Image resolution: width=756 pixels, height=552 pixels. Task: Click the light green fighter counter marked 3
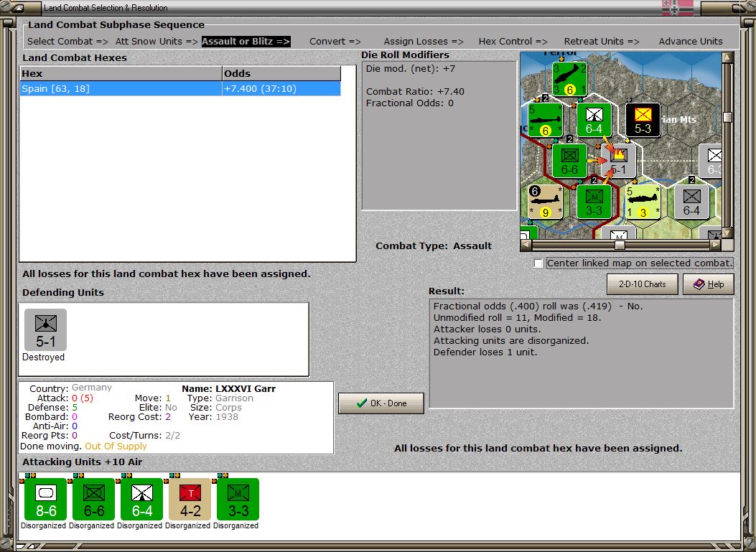click(643, 202)
